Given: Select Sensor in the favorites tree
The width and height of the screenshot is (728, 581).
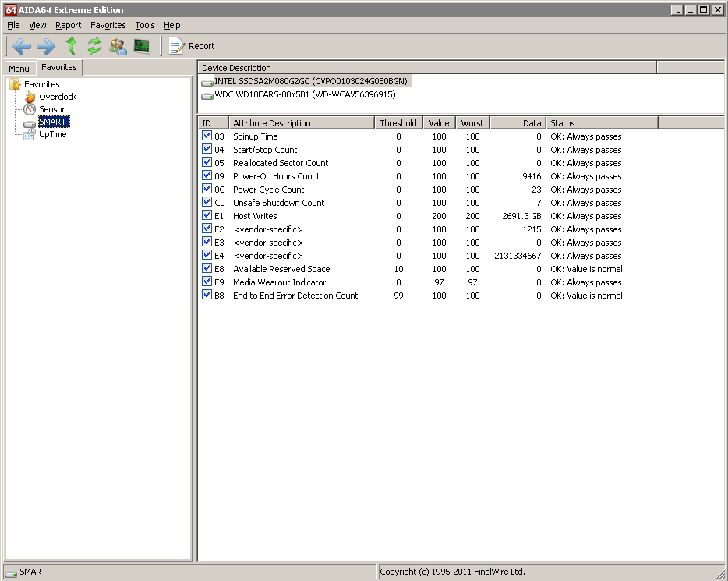Looking at the screenshot, I should tap(52, 109).
